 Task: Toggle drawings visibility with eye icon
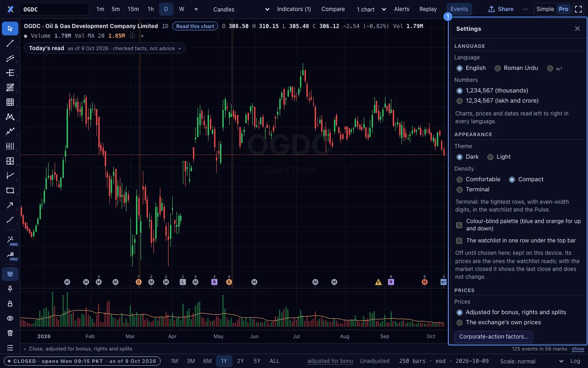pyautogui.click(x=10, y=318)
